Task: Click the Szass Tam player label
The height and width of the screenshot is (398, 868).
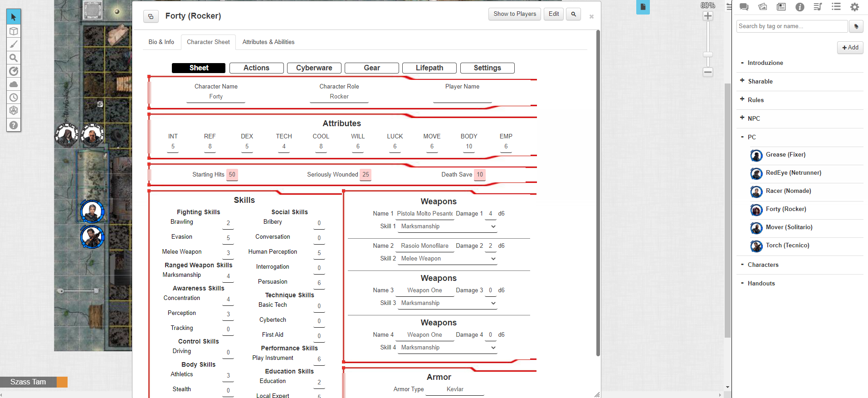Action: 28,382
